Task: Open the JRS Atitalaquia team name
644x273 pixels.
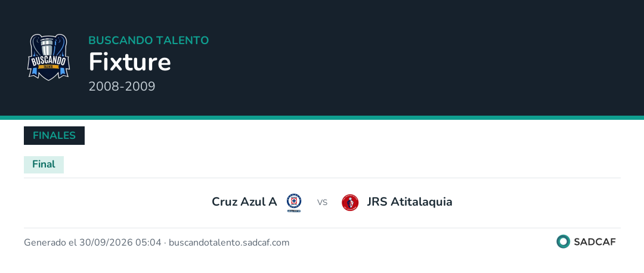Action: pos(410,202)
